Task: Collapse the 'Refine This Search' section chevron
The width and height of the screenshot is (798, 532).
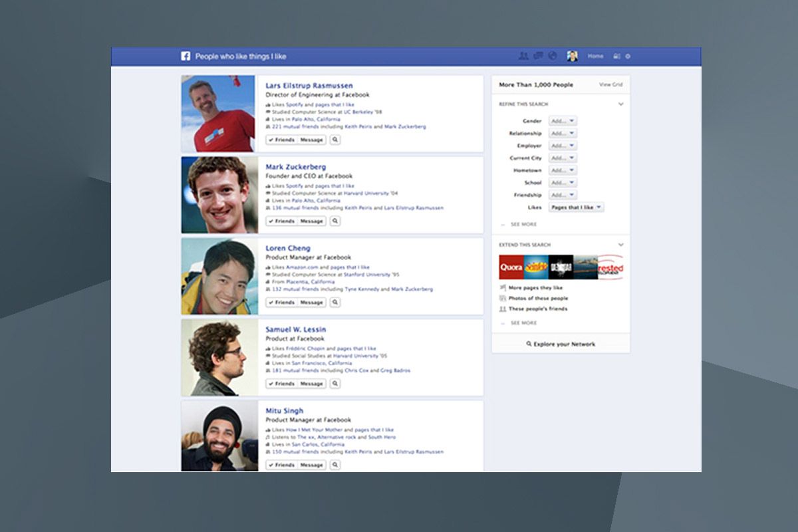Action: 621,104
